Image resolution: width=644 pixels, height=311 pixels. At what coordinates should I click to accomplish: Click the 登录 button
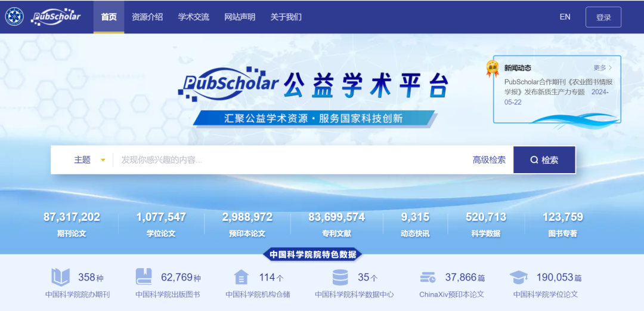(603, 17)
